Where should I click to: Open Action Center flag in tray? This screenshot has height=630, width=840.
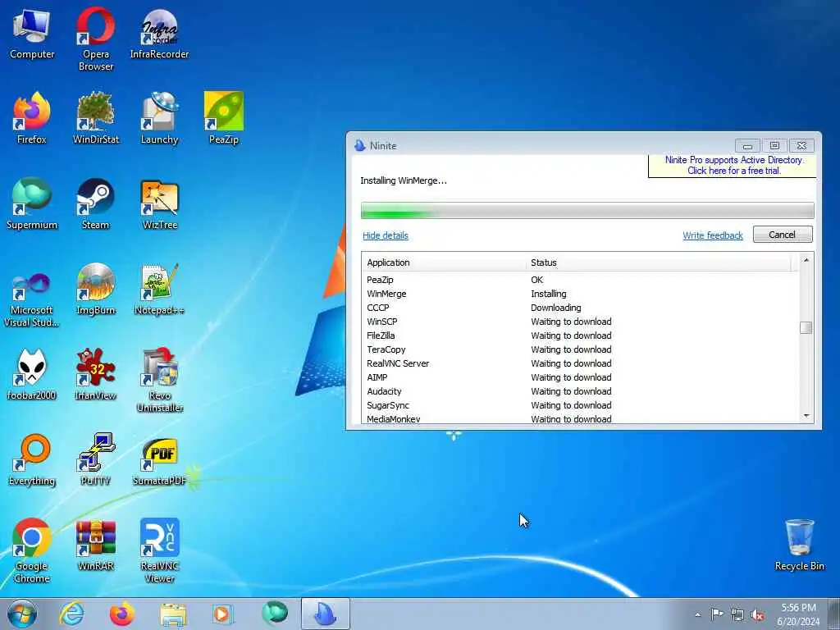click(717, 614)
